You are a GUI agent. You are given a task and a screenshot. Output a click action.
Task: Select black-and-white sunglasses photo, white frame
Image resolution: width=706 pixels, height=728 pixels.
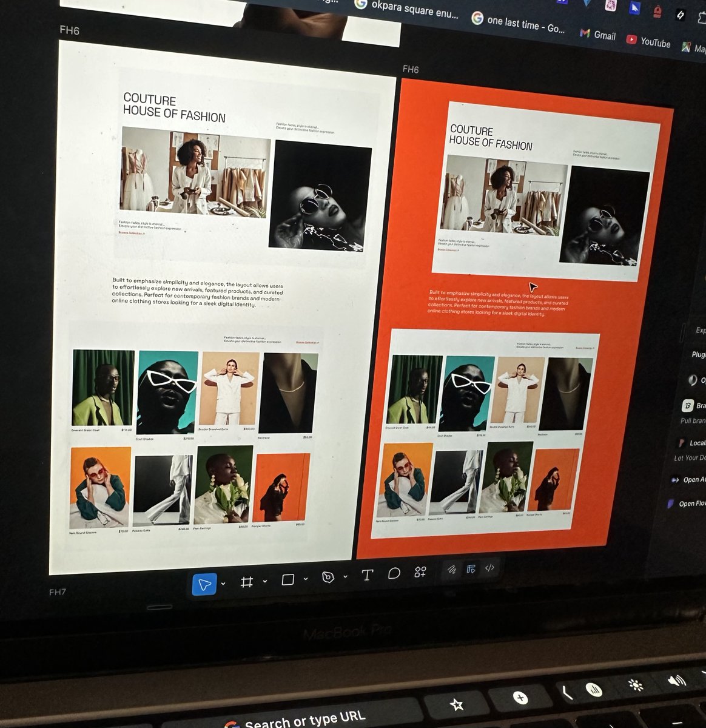point(320,197)
